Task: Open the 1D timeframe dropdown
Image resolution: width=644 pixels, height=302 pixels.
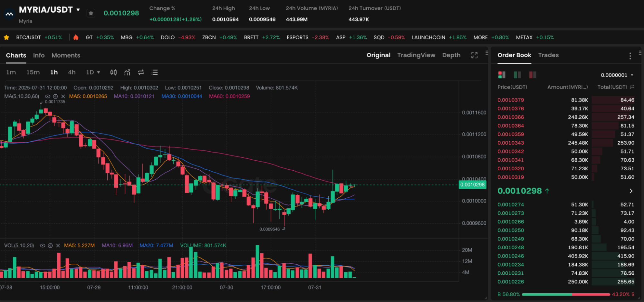Action: [x=93, y=72]
